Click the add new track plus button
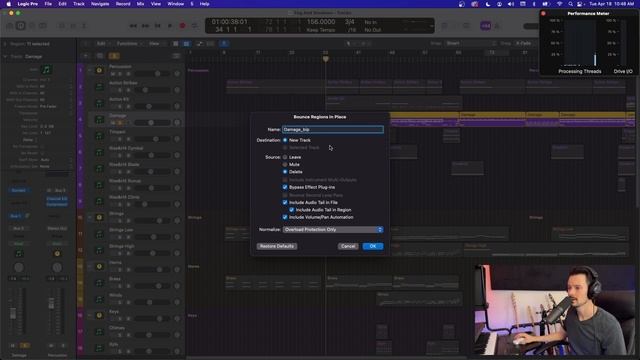Screen dimensions: 640x360 tap(86, 56)
